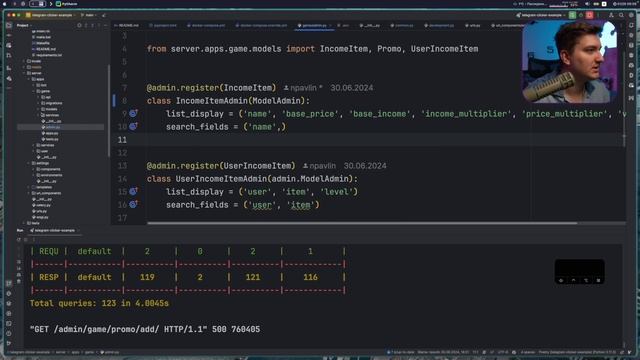
Task: Open celery.py in project tree
Action: click(41, 205)
